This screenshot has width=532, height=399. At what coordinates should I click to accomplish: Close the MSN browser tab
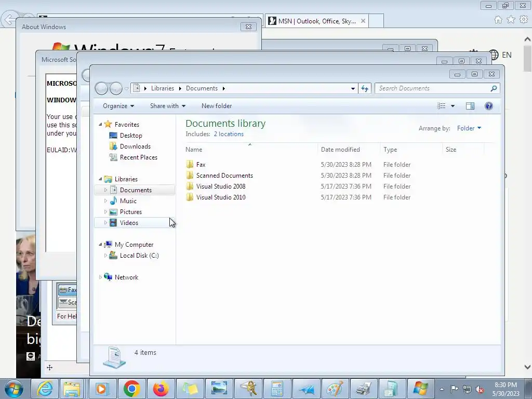[363, 21]
